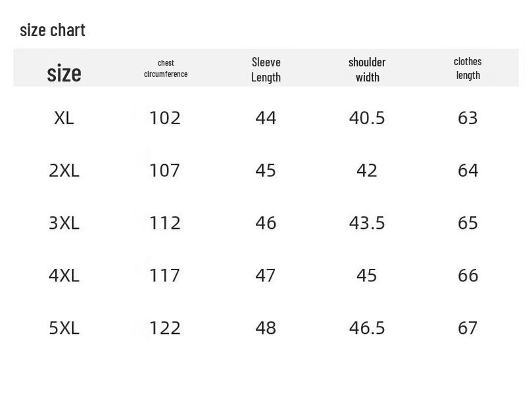The width and height of the screenshot is (532, 399).
Task: Select the 'Sleeve Length' column header
Action: pos(266,69)
